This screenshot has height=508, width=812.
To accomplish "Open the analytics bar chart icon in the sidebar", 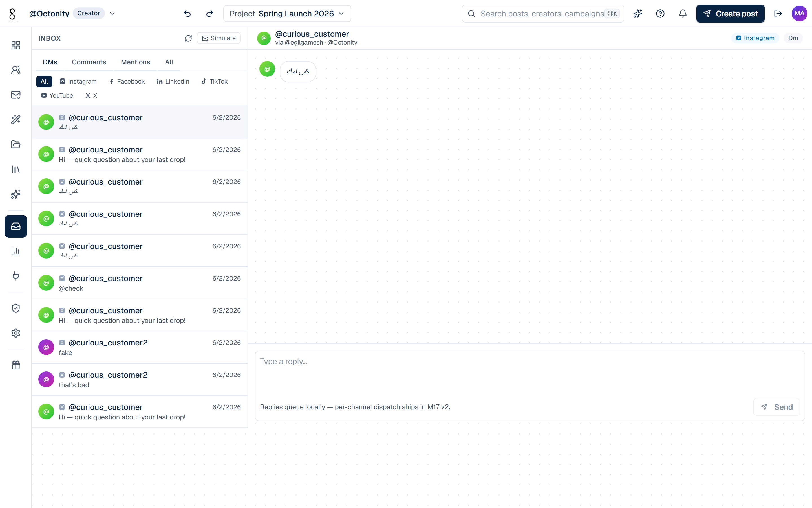I will click(x=16, y=251).
